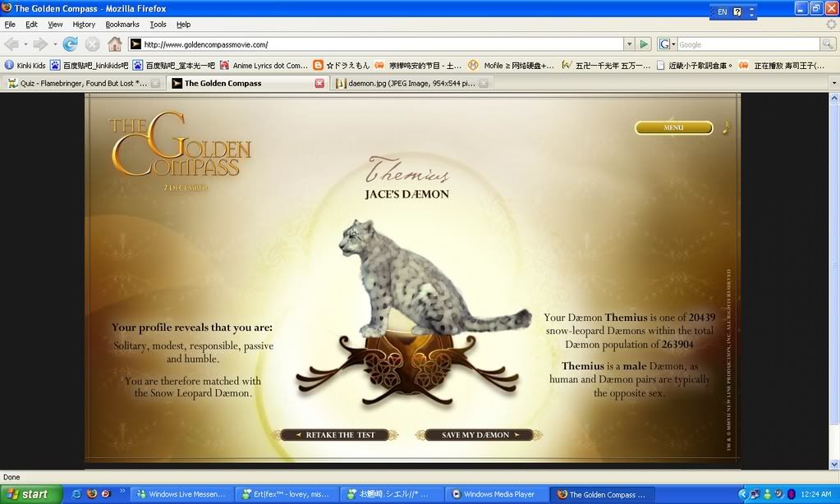Image resolution: width=840 pixels, height=504 pixels.
Task: Open the address bar history dropdown
Action: [629, 44]
